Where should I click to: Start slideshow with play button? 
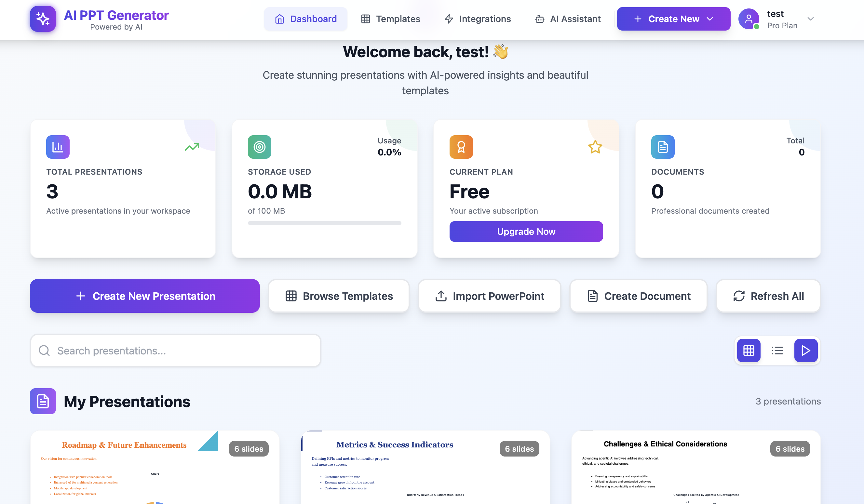coord(806,351)
